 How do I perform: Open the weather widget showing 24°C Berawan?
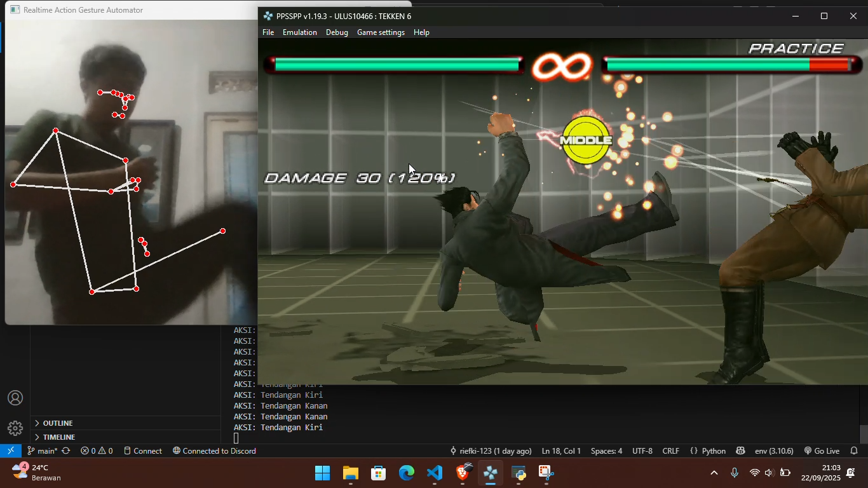coord(37,473)
